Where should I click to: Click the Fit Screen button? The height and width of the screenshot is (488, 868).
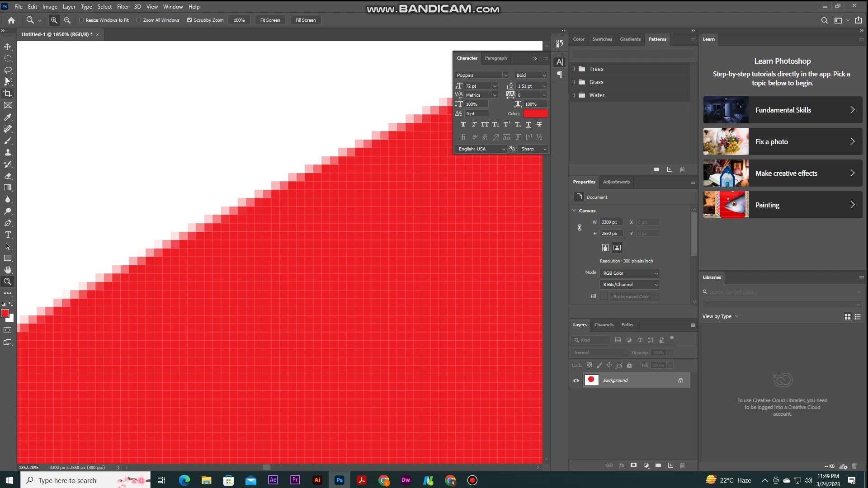[x=270, y=20]
